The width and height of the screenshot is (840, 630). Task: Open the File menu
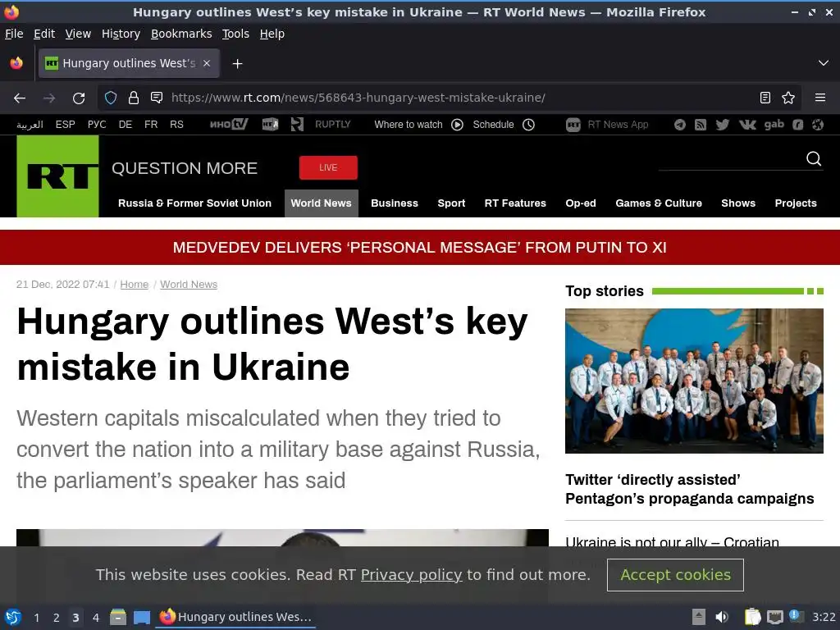pos(14,34)
